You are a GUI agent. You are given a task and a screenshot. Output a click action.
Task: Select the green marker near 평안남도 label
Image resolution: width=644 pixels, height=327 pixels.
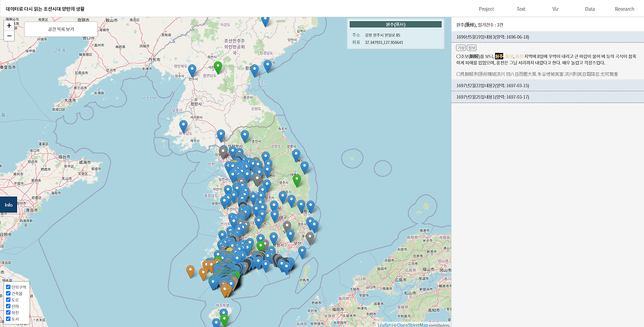click(x=218, y=67)
